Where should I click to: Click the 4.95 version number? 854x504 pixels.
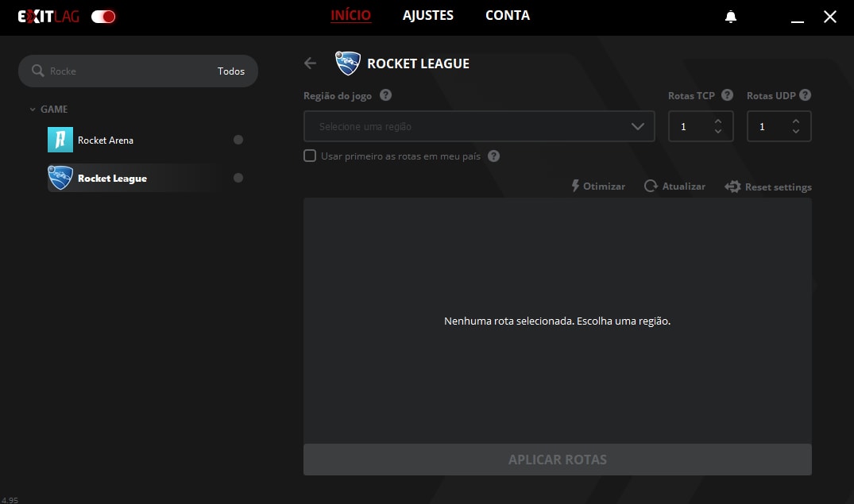pos(10,500)
